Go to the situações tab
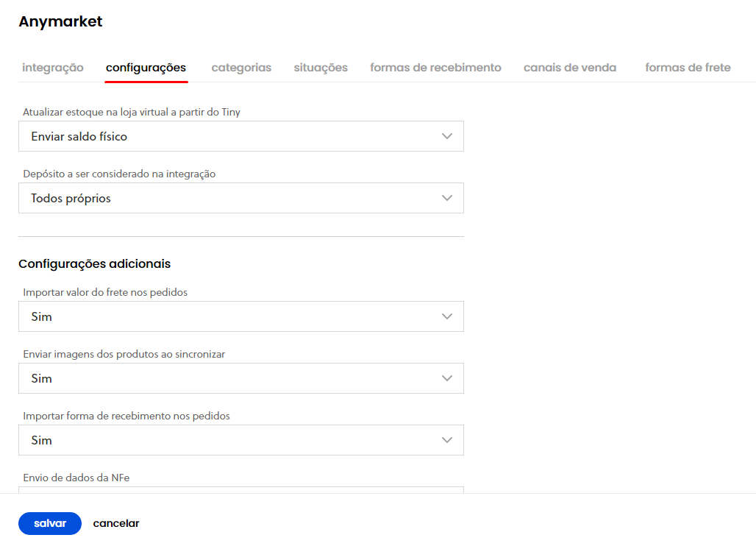The width and height of the screenshot is (756, 546). (321, 68)
